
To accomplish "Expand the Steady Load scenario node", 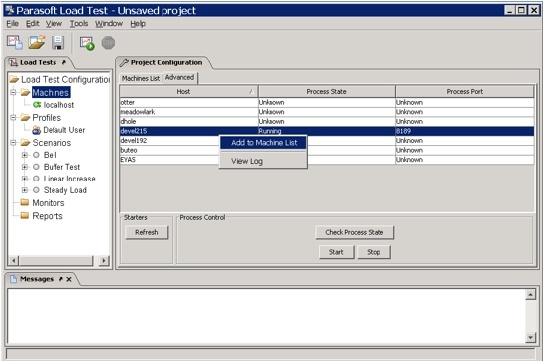I will tap(25, 190).
